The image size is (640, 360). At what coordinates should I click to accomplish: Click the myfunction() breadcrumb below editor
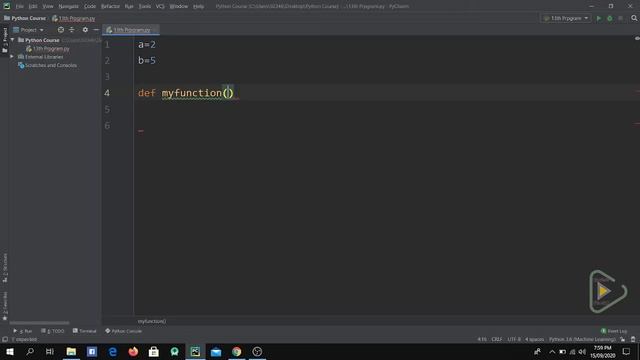click(x=152, y=321)
